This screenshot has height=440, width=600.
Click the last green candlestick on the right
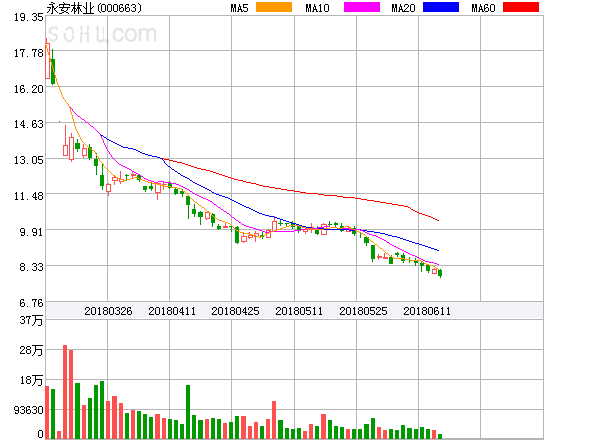[x=440, y=273]
